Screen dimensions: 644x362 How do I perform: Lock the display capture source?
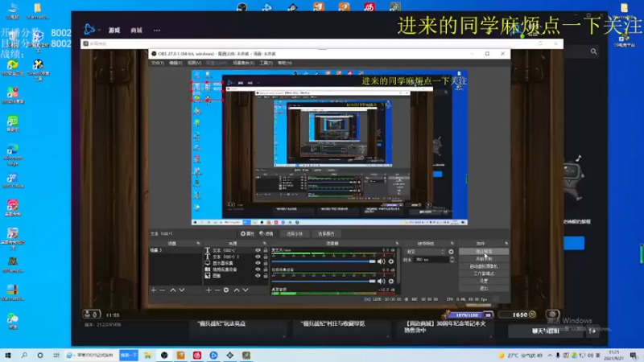[266, 263]
